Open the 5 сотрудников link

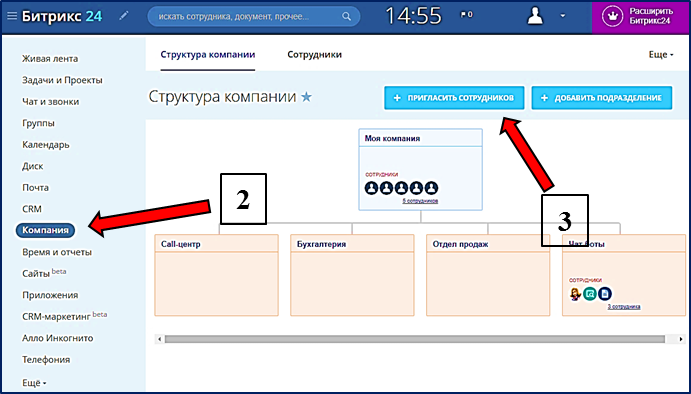[x=420, y=201]
